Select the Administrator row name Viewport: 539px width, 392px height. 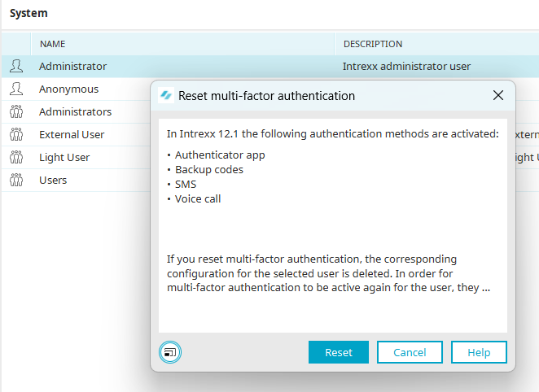coord(72,66)
